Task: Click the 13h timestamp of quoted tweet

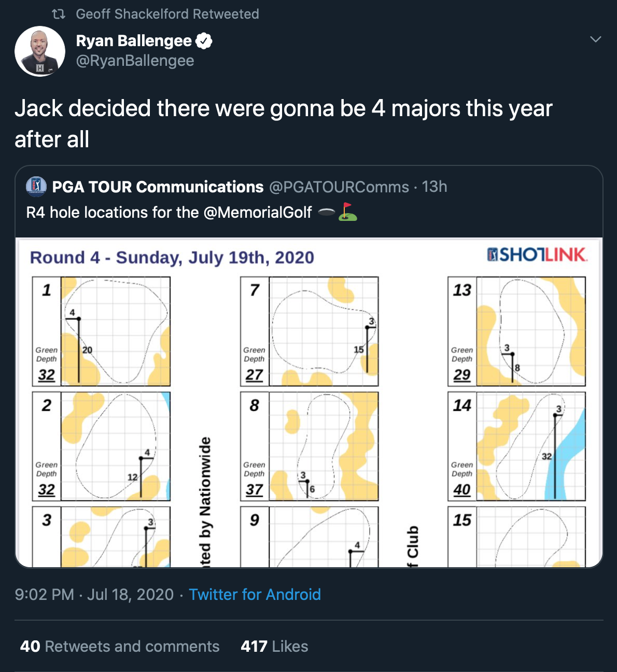Action: tap(434, 187)
